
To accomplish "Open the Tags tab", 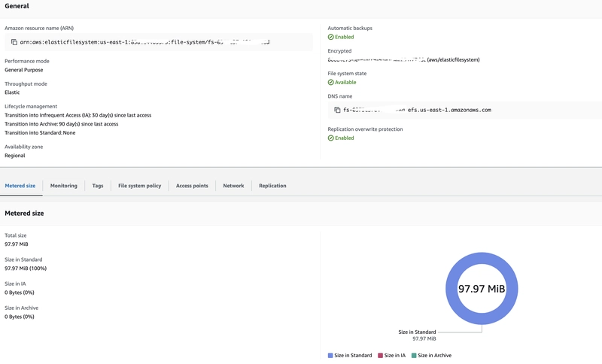I will click(x=98, y=186).
